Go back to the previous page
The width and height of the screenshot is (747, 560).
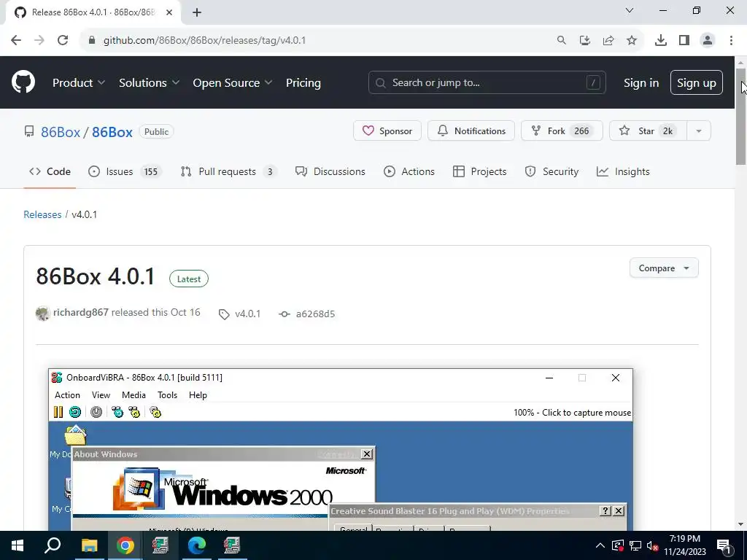point(16,40)
